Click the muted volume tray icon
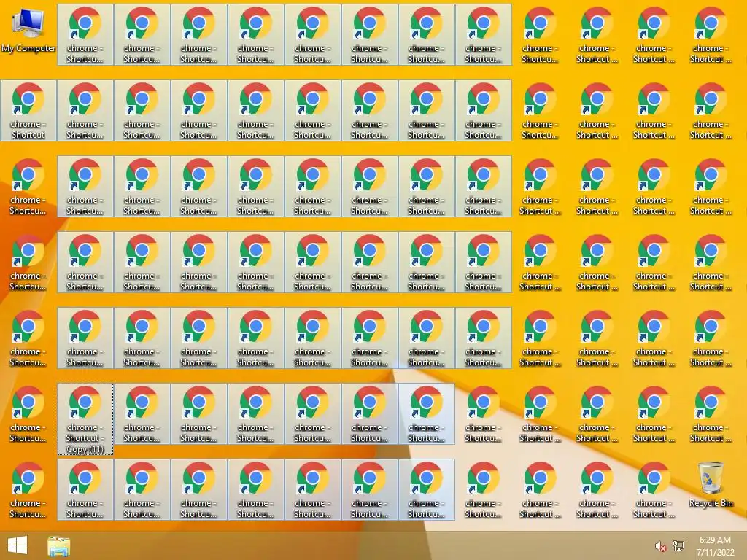This screenshot has width=747, height=560. tap(660, 546)
